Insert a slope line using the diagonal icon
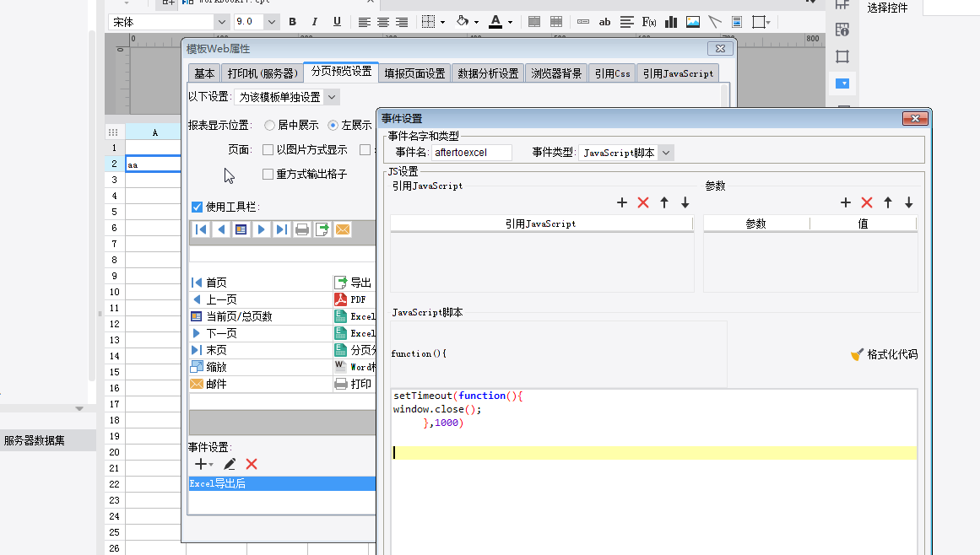 [715, 22]
